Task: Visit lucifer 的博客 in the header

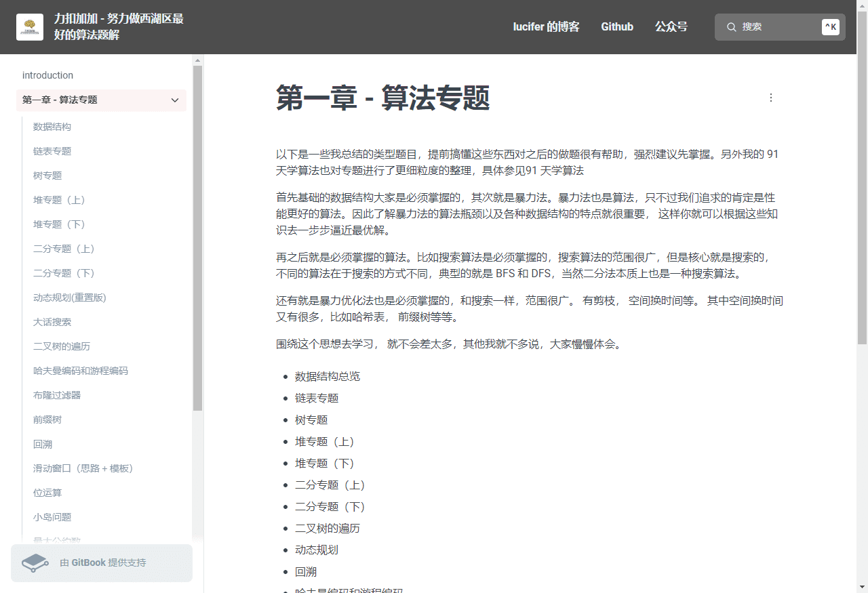Action: (546, 26)
